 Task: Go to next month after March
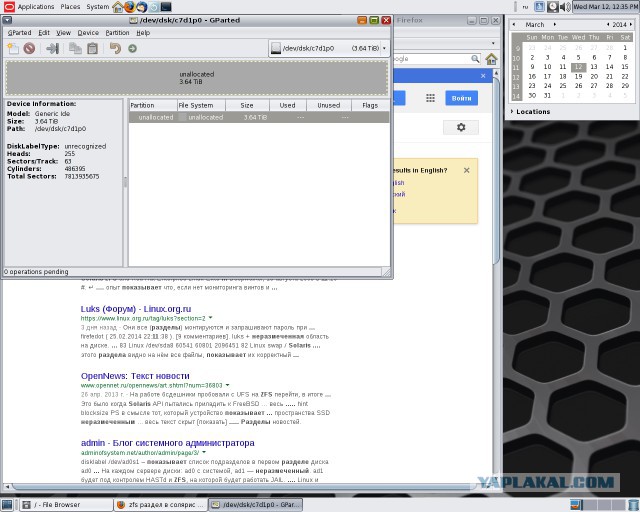(554, 24)
